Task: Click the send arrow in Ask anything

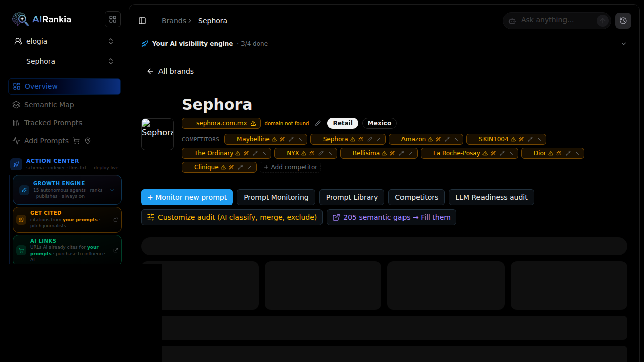Action: coord(602,21)
